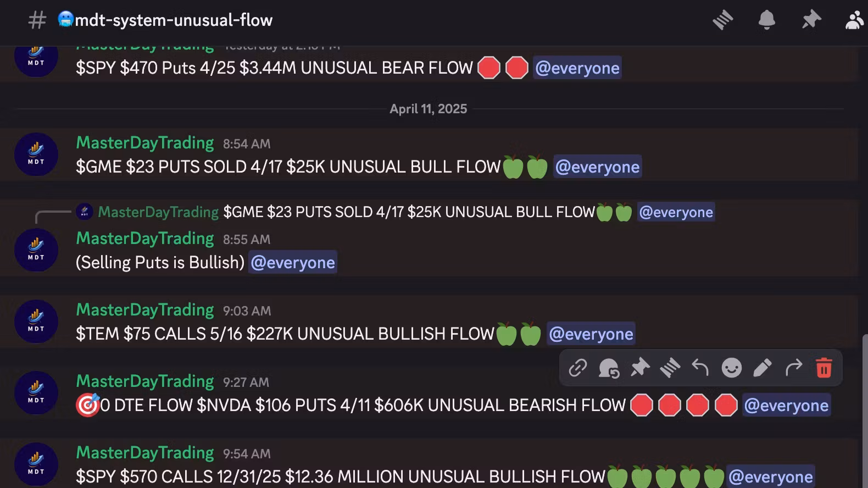868x488 pixels.
Task: Open notification settings bell in header
Action: [766, 20]
